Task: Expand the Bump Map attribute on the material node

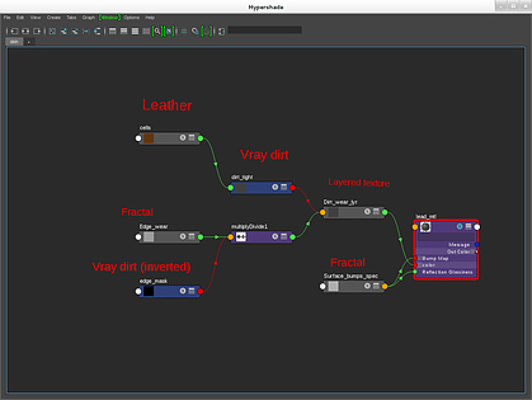Action: point(419,258)
